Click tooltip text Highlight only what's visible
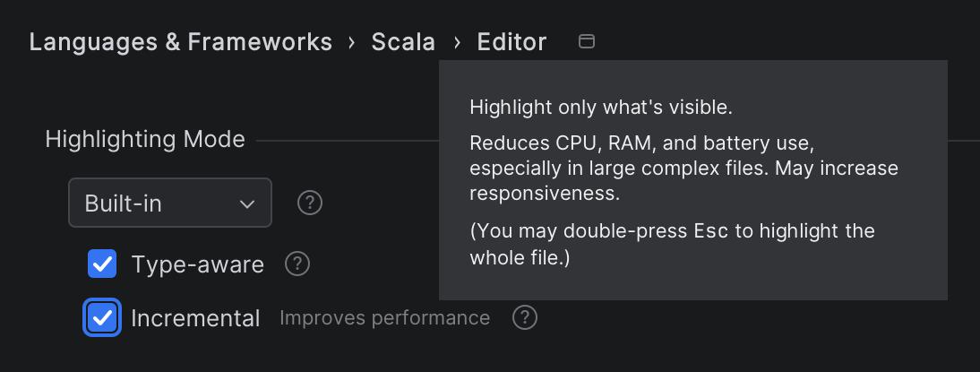Viewport: 980px width, 372px height. coord(601,108)
